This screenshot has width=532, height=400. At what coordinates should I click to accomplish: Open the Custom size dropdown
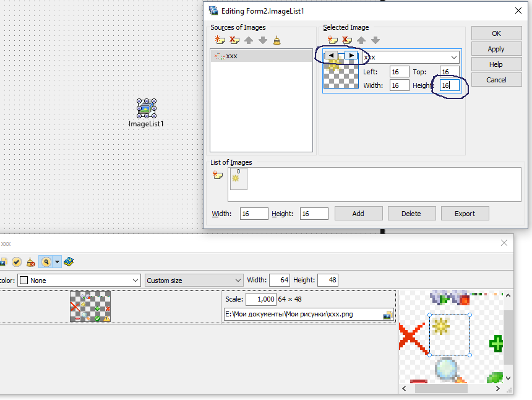tap(194, 280)
